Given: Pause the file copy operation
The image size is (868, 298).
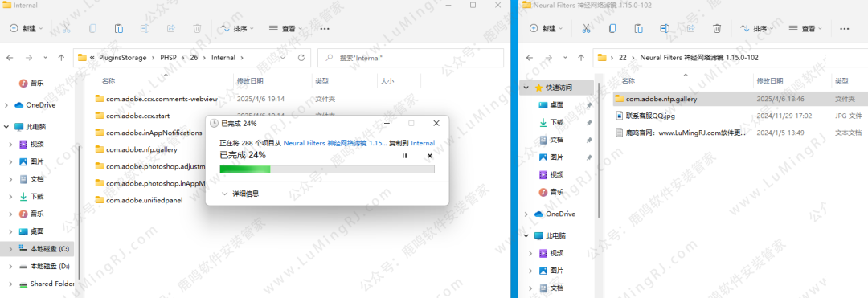Looking at the screenshot, I should click(x=404, y=156).
